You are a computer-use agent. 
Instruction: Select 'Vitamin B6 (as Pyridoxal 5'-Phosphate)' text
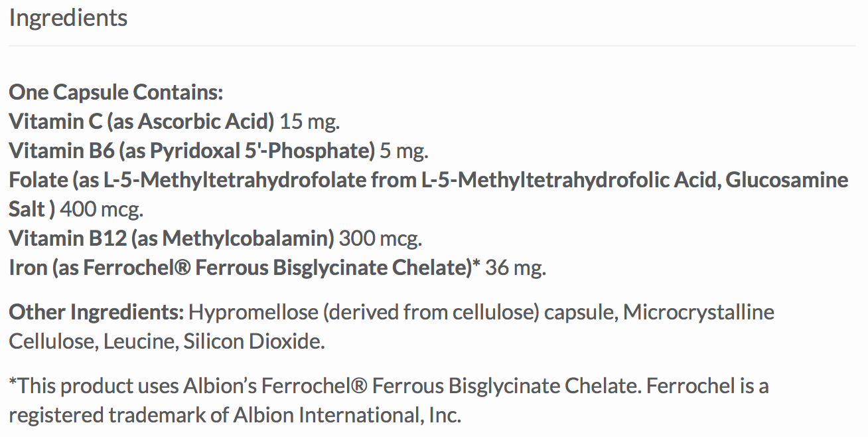pyautogui.click(x=192, y=151)
